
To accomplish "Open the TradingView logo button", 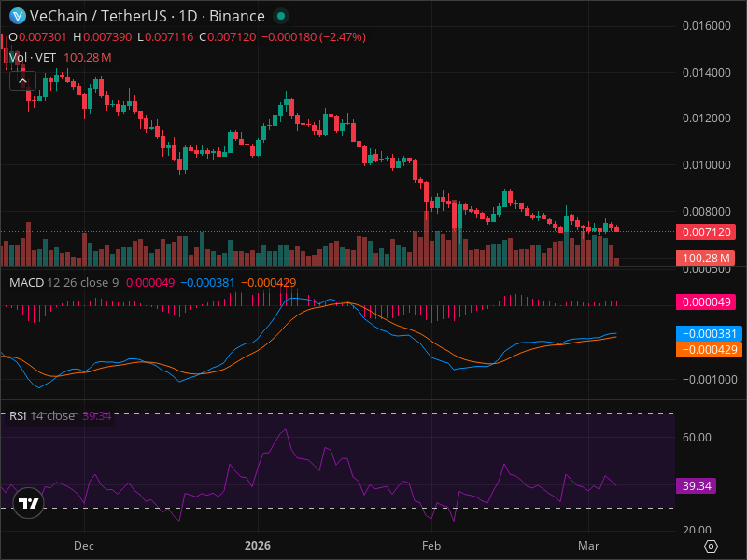I will click(29, 503).
